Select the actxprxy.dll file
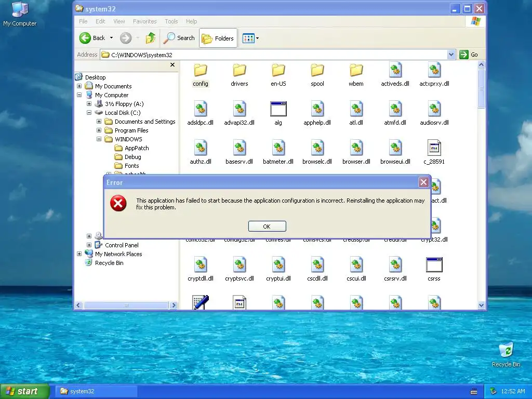This screenshot has width=532, height=399. point(434,75)
